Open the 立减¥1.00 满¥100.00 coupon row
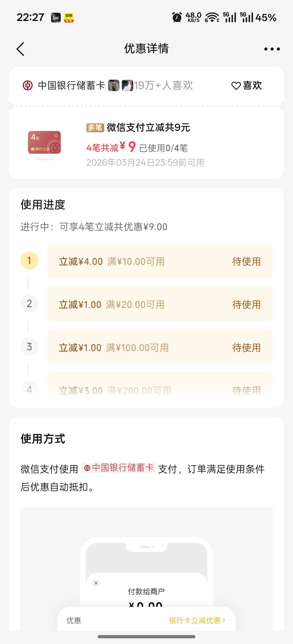The width and height of the screenshot is (293, 644). point(160,347)
